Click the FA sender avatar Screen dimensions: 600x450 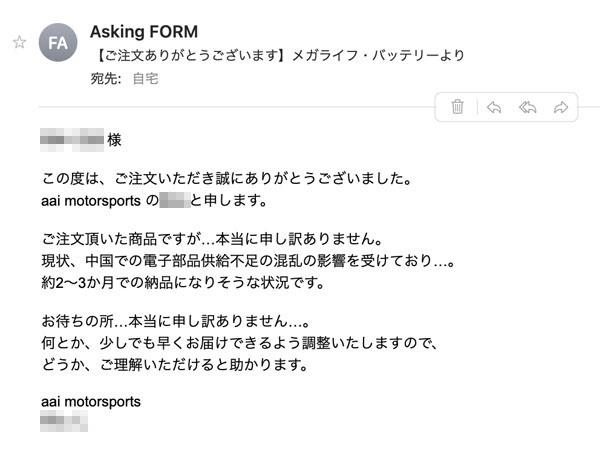[x=58, y=42]
